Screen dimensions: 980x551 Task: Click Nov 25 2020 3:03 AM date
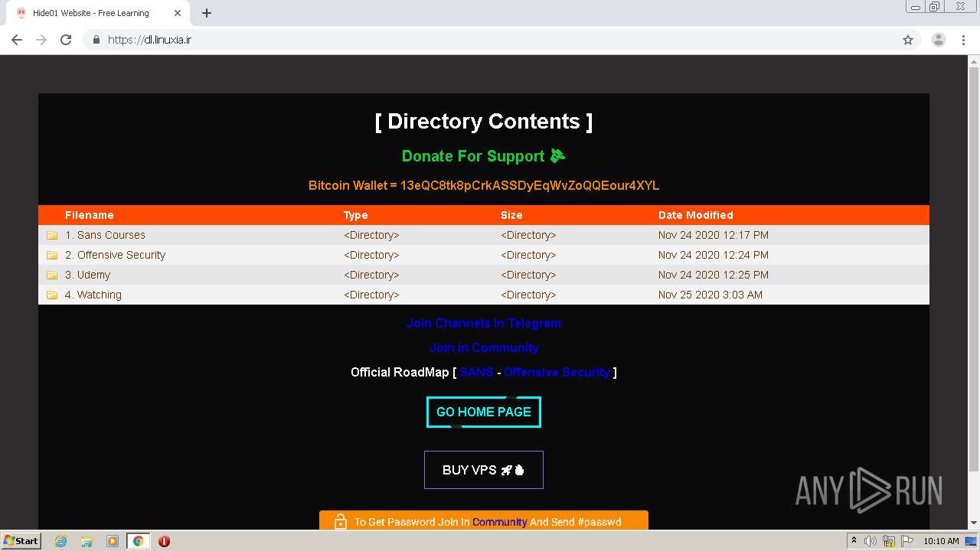(x=710, y=295)
